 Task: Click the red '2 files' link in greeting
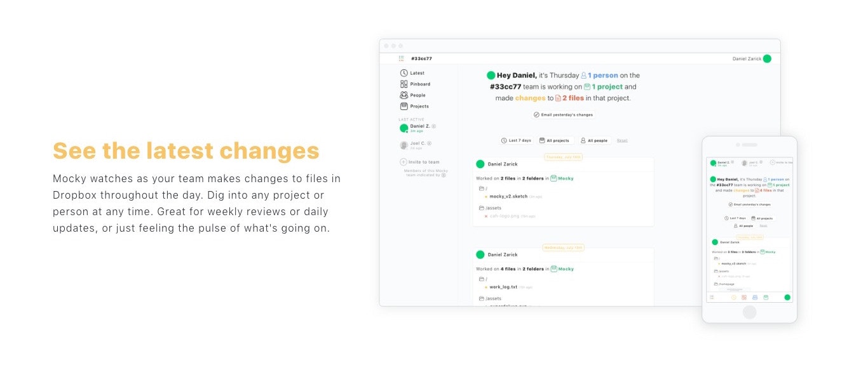click(x=569, y=98)
